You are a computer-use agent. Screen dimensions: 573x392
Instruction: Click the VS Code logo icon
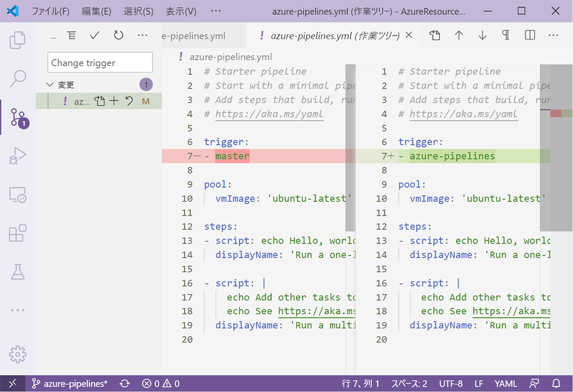pyautogui.click(x=13, y=11)
